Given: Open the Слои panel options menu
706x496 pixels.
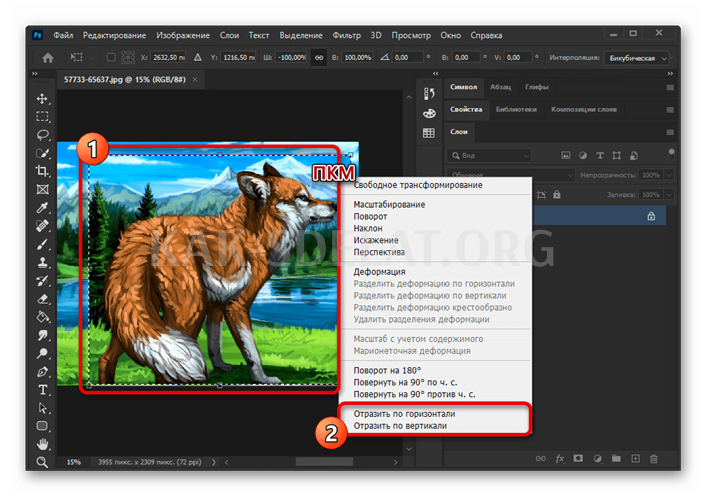Looking at the screenshot, I should (670, 132).
